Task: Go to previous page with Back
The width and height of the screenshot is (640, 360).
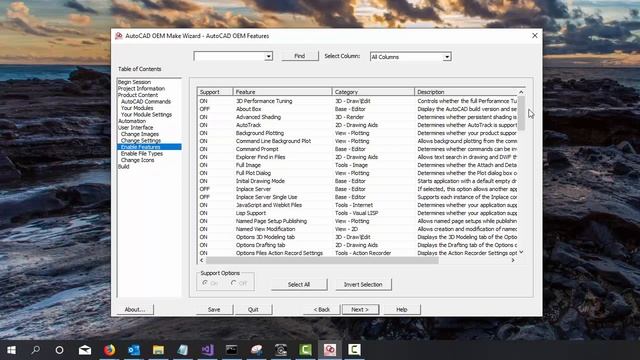Action: pyautogui.click(x=322, y=309)
